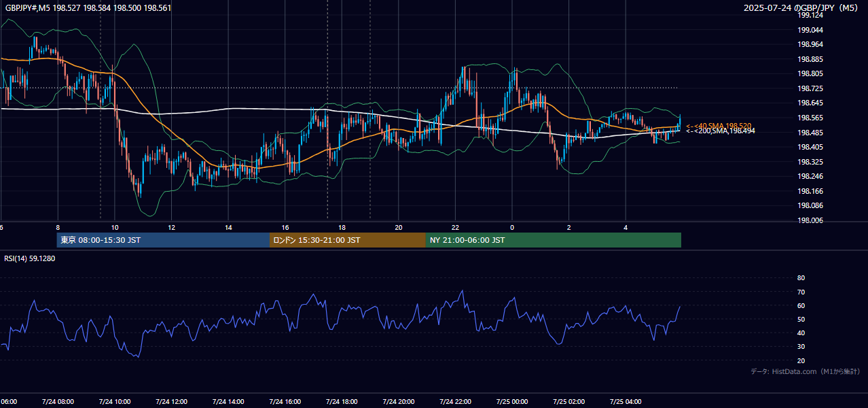Click price axis value 198.086
Screen dimensions: 868x408
pos(810,205)
